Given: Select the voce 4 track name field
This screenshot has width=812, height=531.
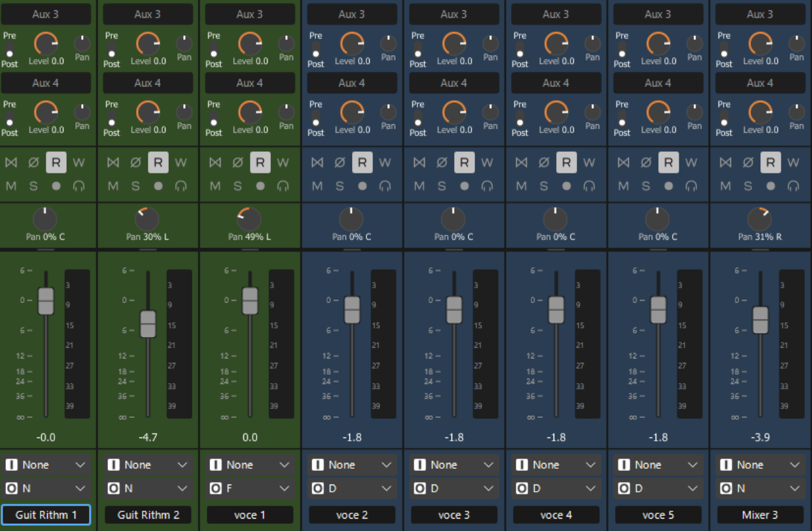Looking at the screenshot, I should [556, 515].
